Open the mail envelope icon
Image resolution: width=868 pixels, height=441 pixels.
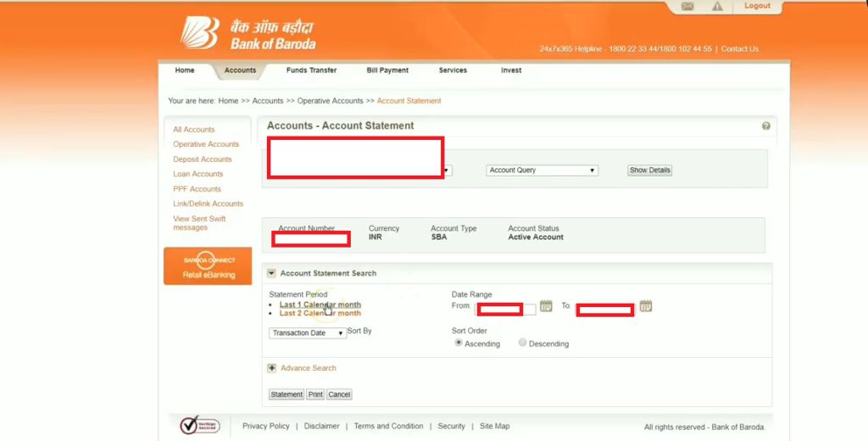(687, 6)
